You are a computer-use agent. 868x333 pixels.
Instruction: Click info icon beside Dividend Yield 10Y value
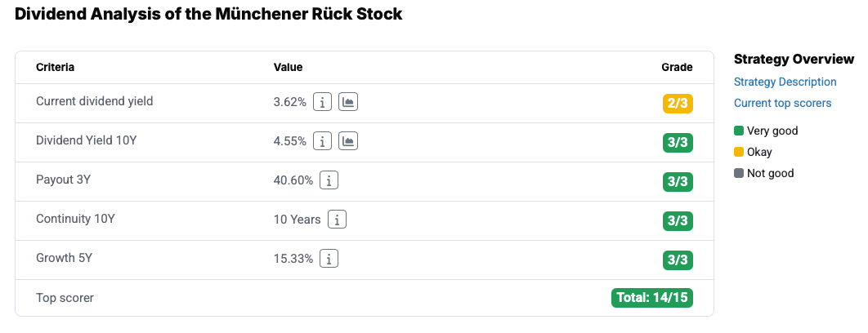pyautogui.click(x=324, y=141)
